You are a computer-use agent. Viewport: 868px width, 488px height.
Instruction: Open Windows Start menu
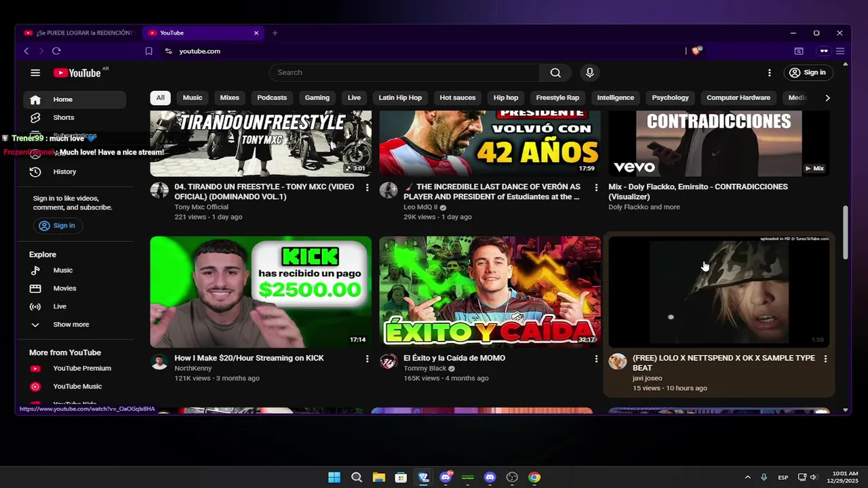(334, 477)
